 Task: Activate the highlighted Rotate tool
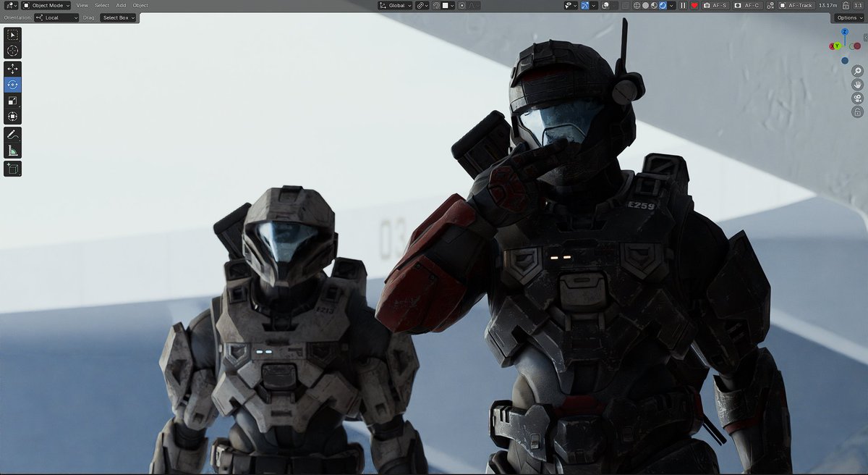coord(14,85)
